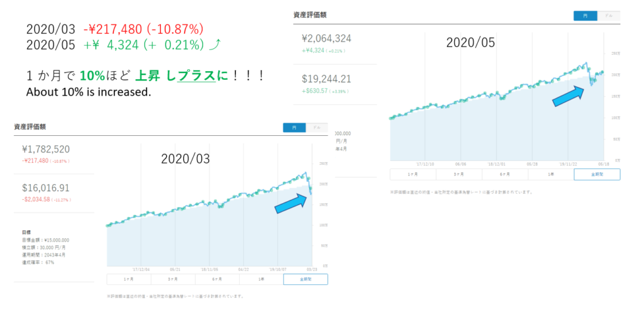Select 1年 period on the 2020/05 chart
The height and width of the screenshot is (310, 644).
tap(551, 174)
